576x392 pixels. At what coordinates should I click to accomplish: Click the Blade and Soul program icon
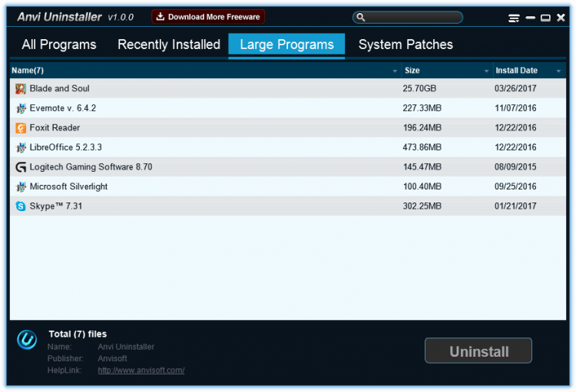pyautogui.click(x=21, y=88)
